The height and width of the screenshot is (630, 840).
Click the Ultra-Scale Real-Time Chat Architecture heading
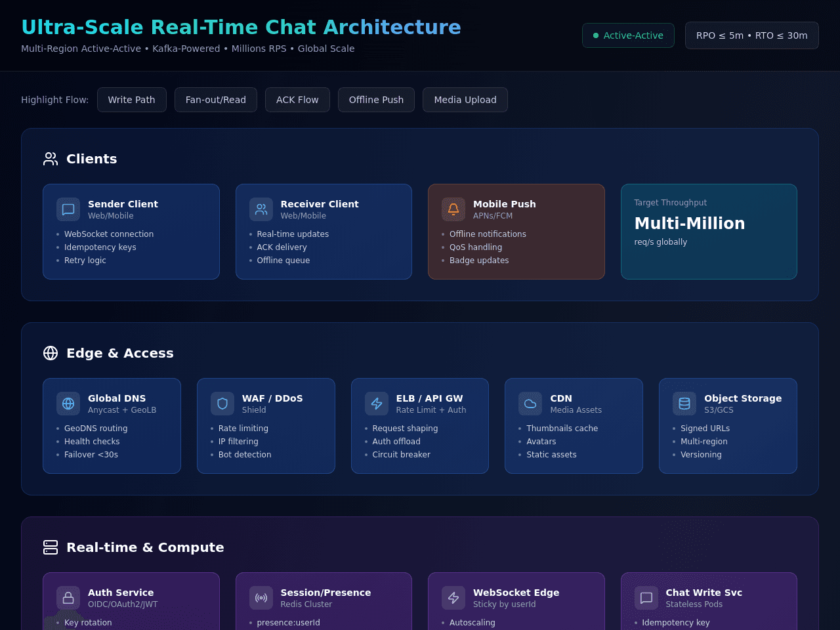click(x=241, y=27)
